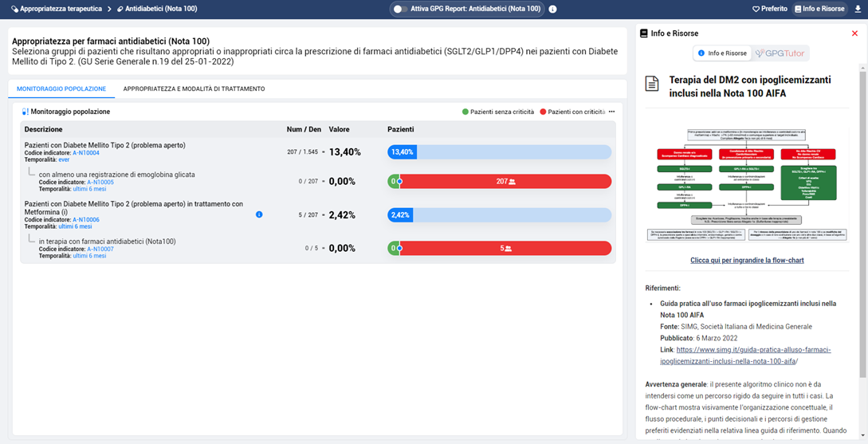Toggle Pazienti senza criticità legend item
The image size is (868, 444).
498,112
